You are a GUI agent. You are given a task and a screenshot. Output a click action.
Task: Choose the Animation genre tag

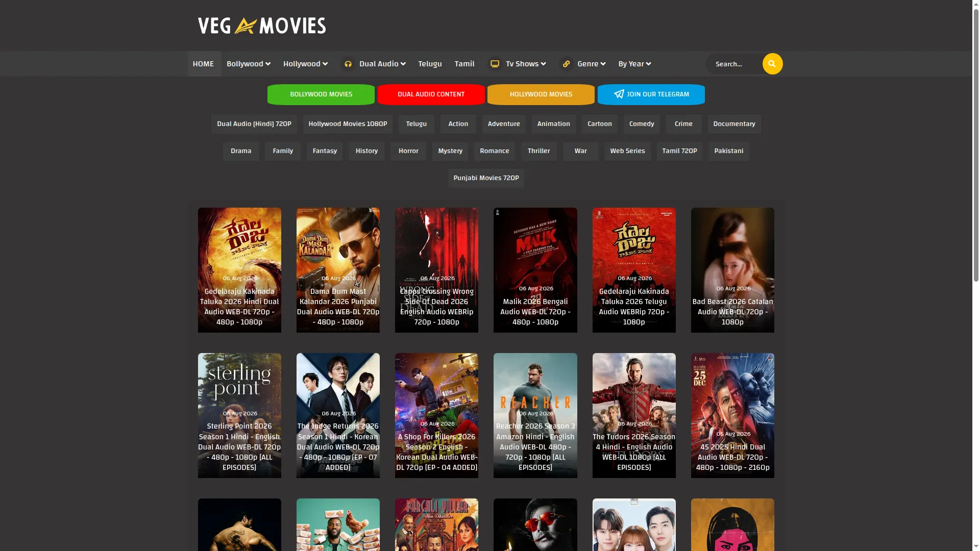coord(554,124)
